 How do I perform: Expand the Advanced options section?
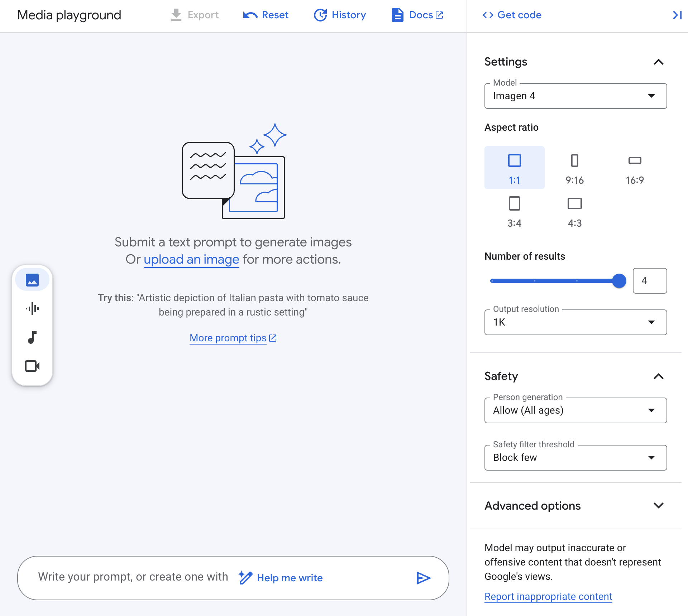(x=575, y=506)
